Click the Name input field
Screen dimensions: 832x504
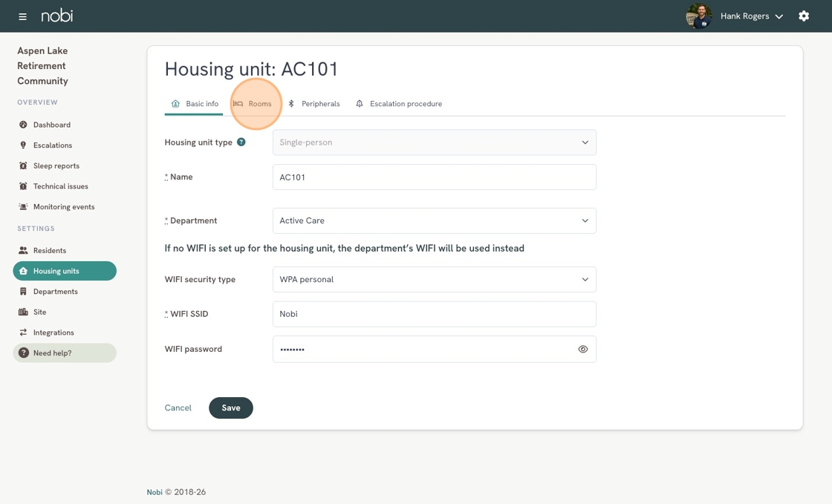(434, 177)
